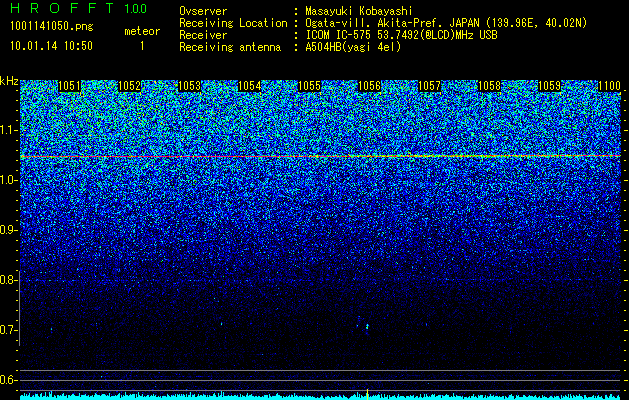Click the Receiving Location field label

tap(233, 23)
